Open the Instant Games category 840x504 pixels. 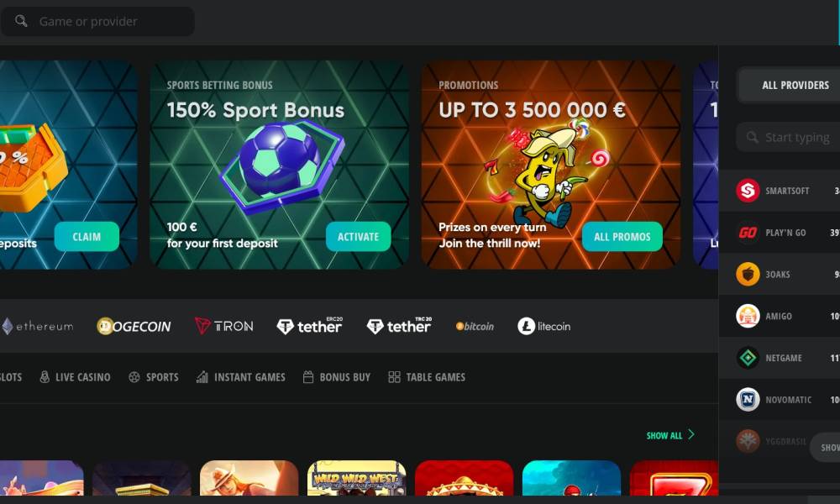click(240, 377)
